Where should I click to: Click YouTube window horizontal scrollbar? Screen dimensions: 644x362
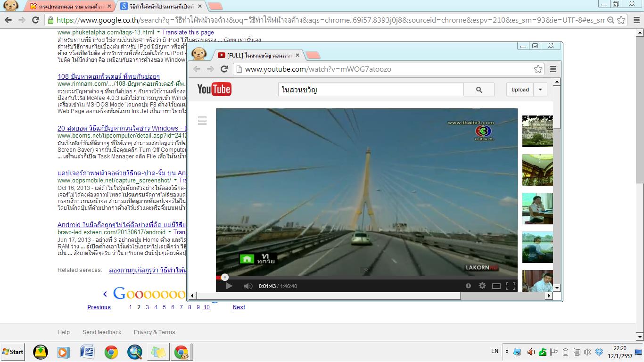pyautogui.click(x=328, y=296)
